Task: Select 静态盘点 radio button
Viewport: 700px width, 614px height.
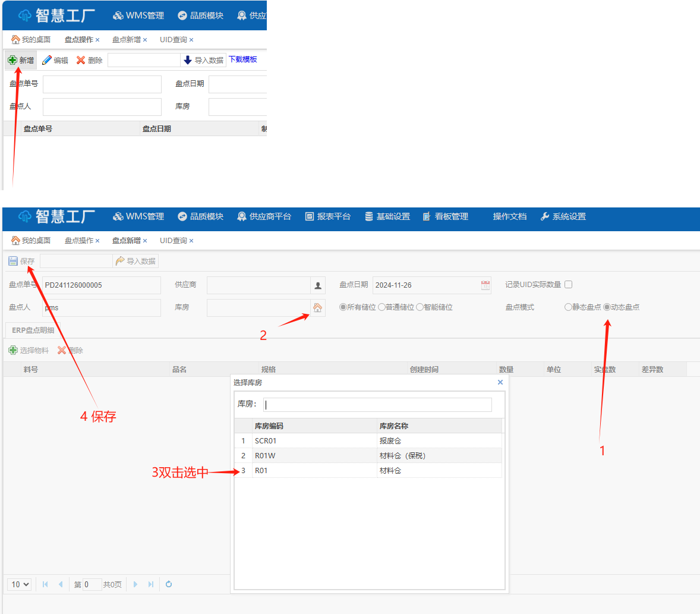Action: pos(568,307)
